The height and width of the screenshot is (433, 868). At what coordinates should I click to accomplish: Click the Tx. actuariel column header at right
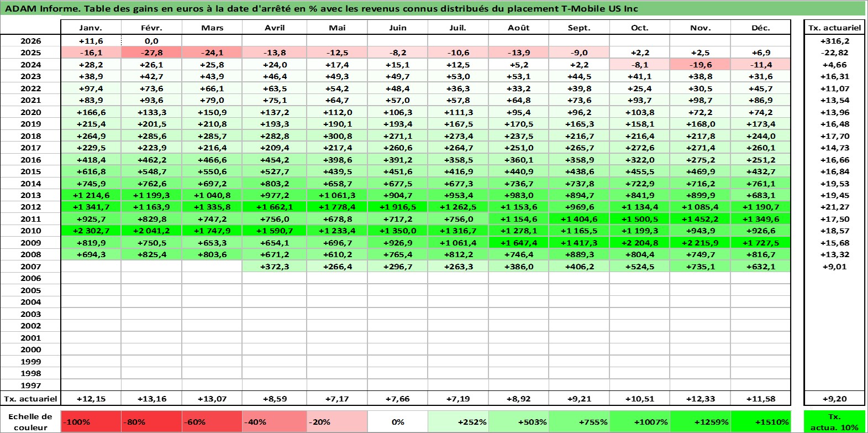[x=834, y=28]
